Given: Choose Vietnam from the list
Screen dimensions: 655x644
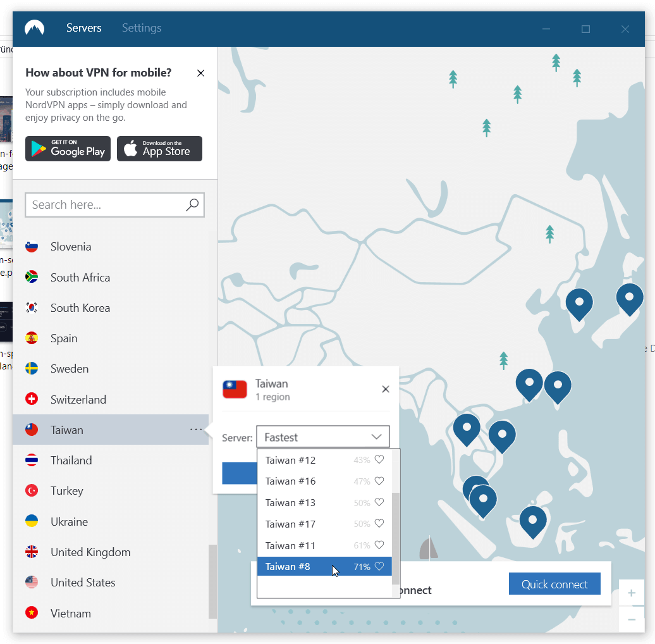Looking at the screenshot, I should click(111, 612).
